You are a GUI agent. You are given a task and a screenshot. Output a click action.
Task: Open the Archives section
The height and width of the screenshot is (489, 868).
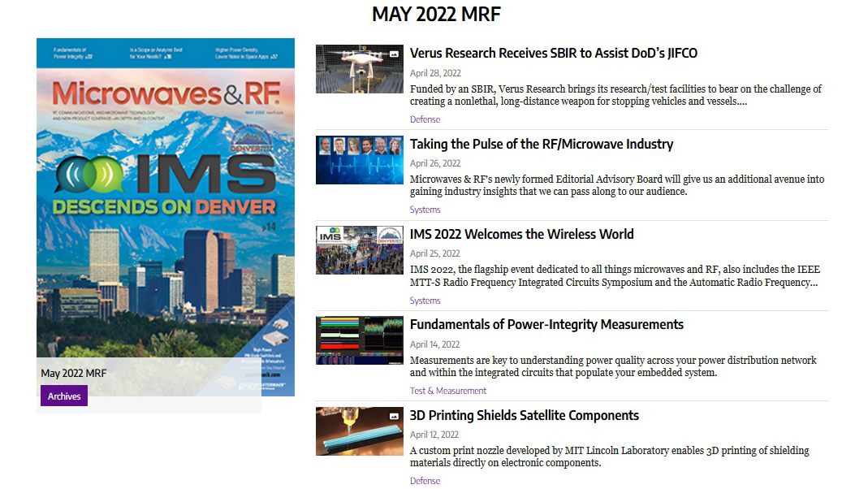coord(63,396)
